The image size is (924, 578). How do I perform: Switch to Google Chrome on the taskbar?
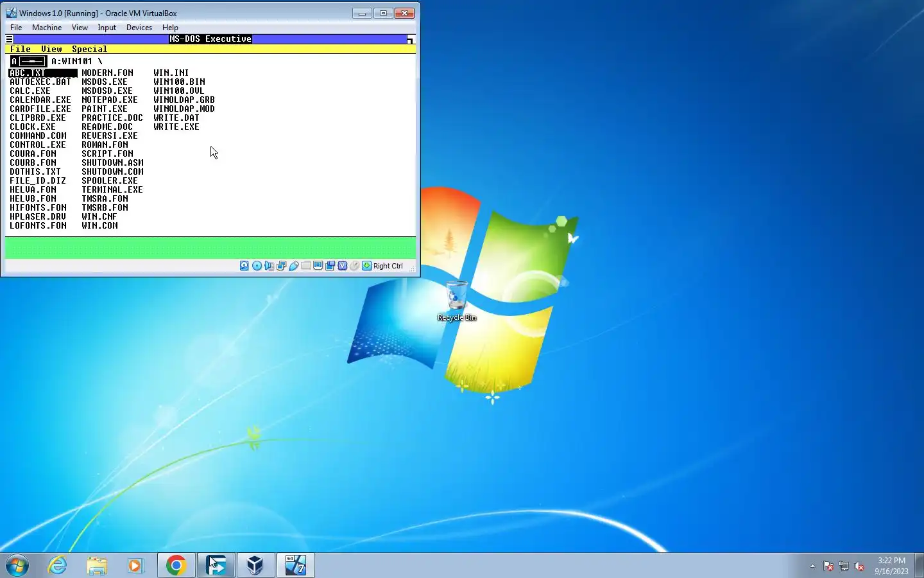point(176,565)
